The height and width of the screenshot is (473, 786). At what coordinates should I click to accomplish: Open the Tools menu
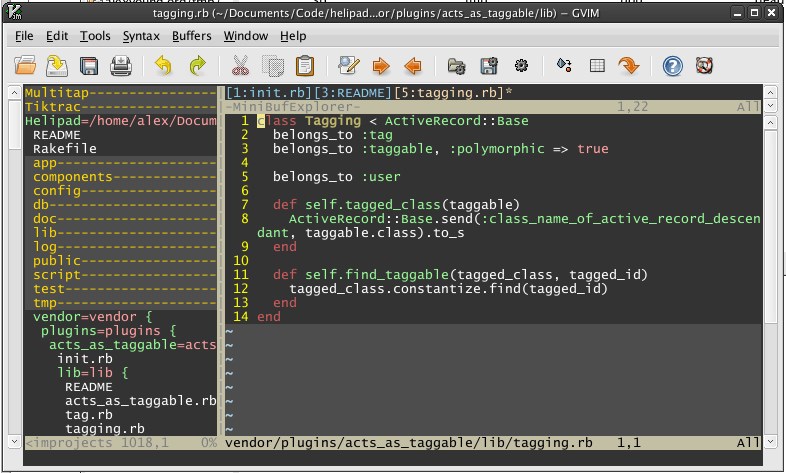click(x=95, y=36)
